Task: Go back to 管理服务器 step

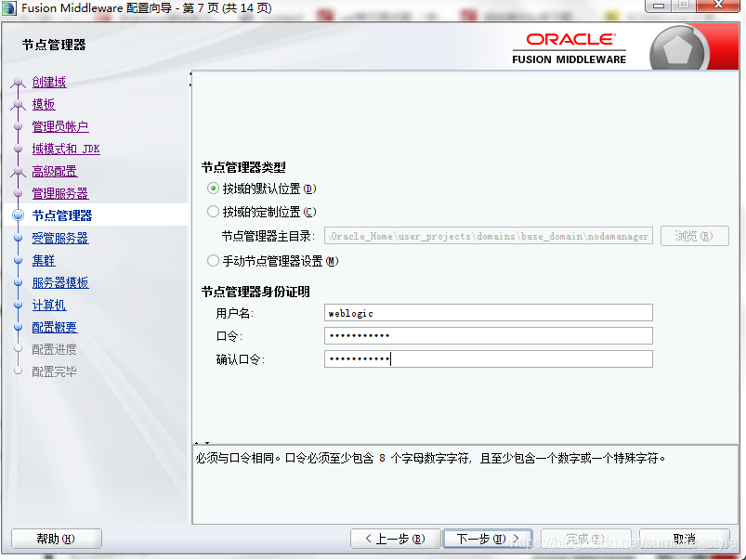Action: pos(60,194)
